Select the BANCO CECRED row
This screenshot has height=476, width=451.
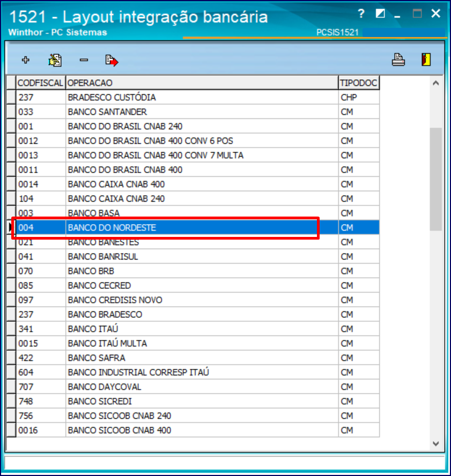193,286
